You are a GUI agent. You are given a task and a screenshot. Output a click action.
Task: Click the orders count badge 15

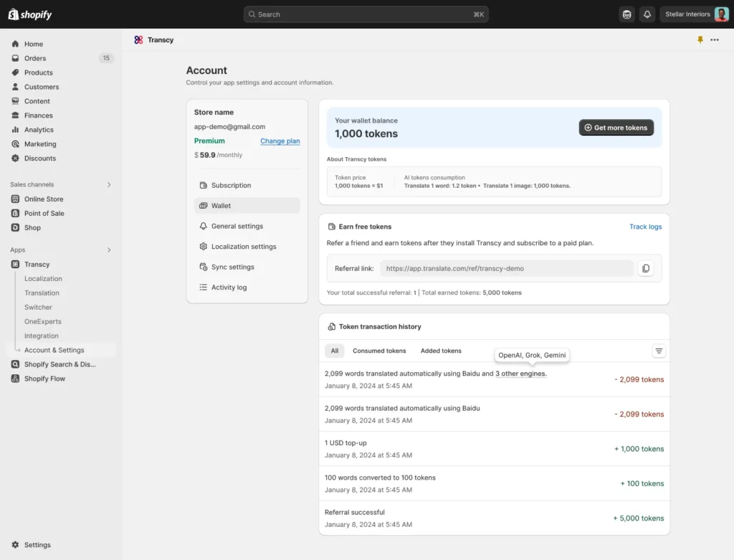[x=106, y=58]
